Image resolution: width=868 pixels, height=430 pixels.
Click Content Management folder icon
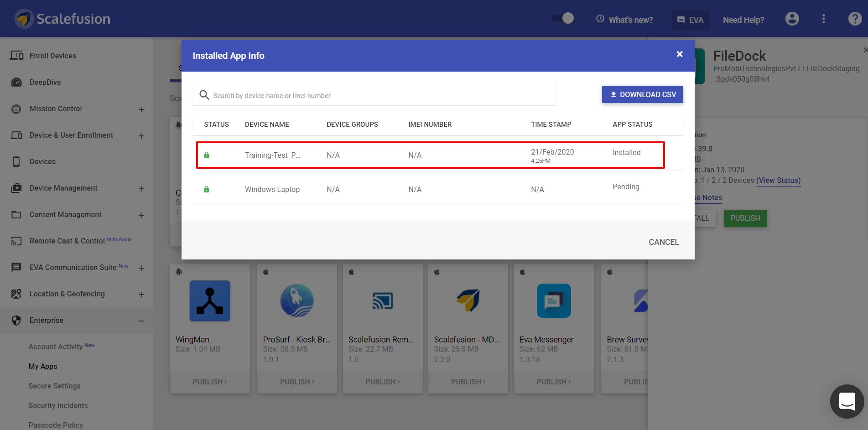[16, 214]
